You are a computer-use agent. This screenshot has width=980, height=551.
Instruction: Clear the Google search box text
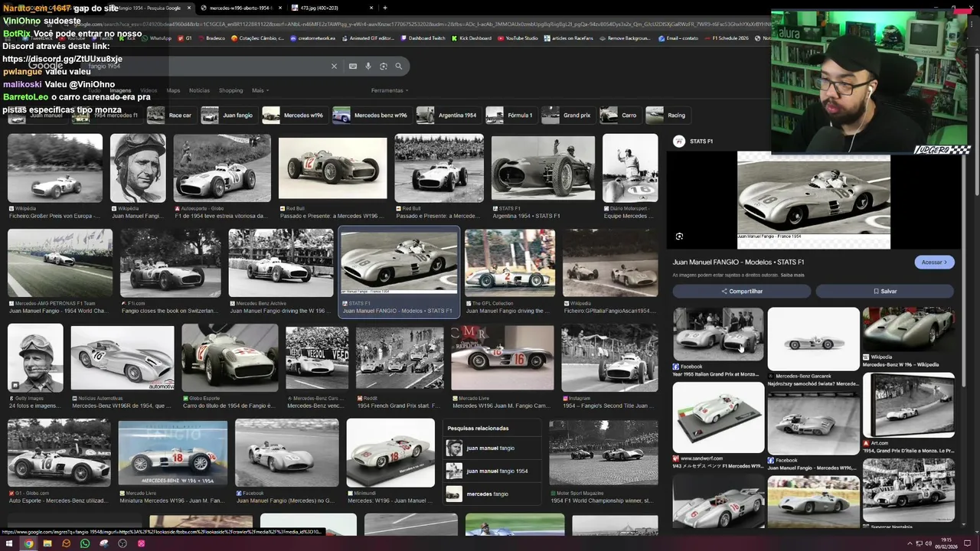click(x=334, y=67)
